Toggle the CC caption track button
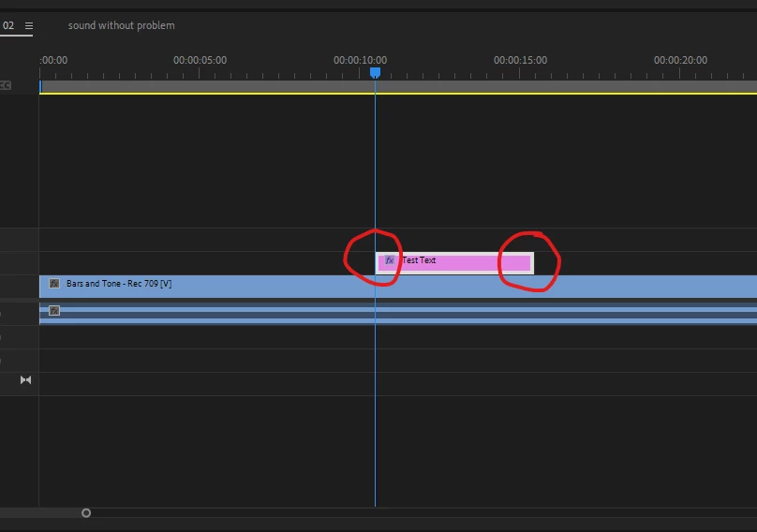Viewport: 757px width, 532px height. coord(6,85)
